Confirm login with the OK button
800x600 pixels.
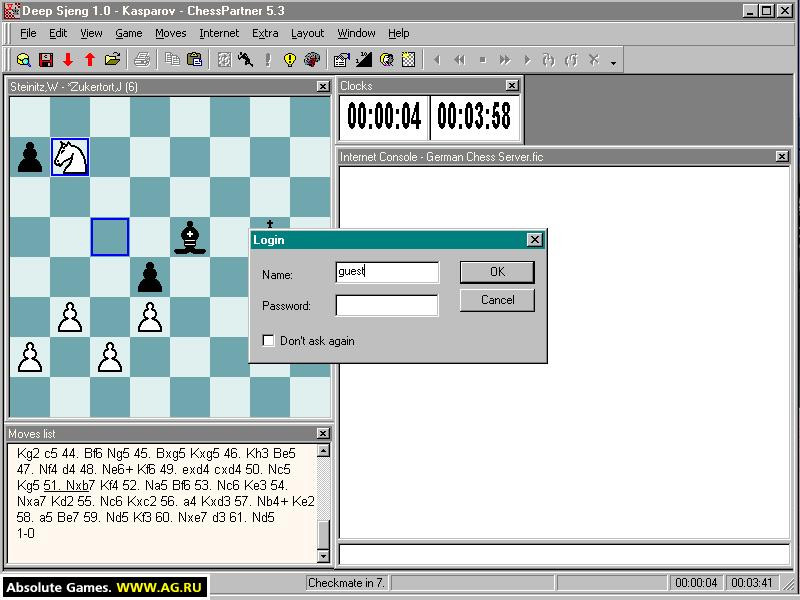click(x=497, y=272)
